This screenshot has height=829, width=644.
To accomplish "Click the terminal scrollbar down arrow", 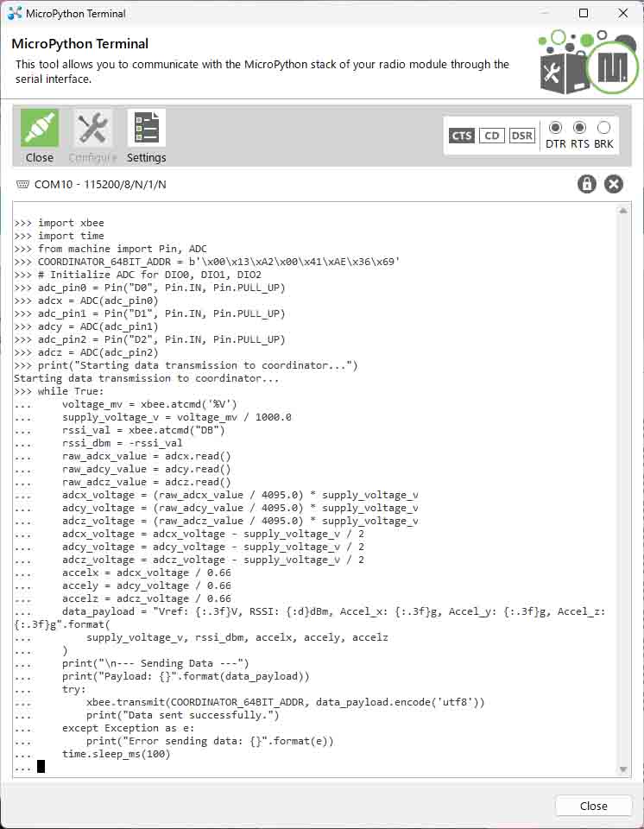I will (x=623, y=769).
